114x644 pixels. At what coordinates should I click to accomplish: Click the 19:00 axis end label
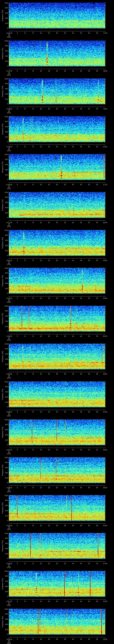pos(105,109)
